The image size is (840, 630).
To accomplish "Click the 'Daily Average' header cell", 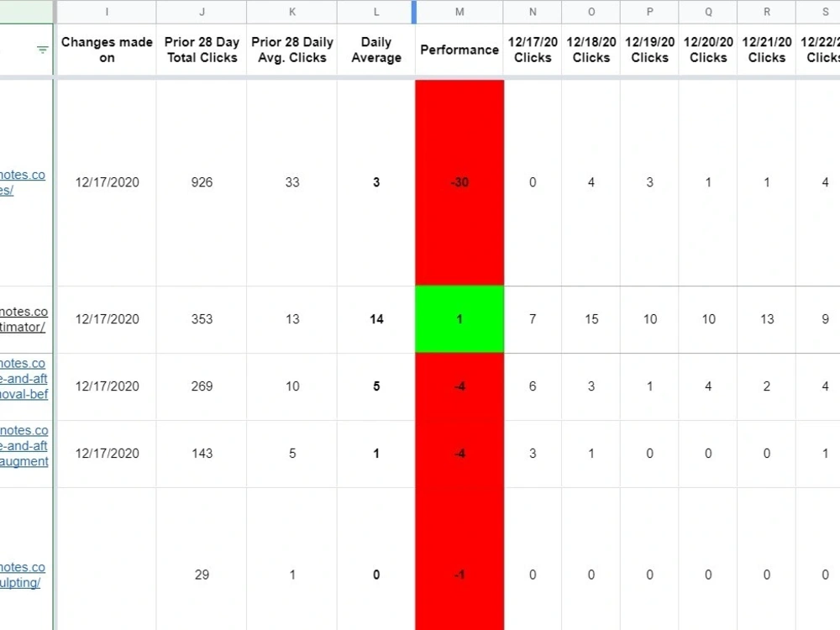I will tap(376, 50).
